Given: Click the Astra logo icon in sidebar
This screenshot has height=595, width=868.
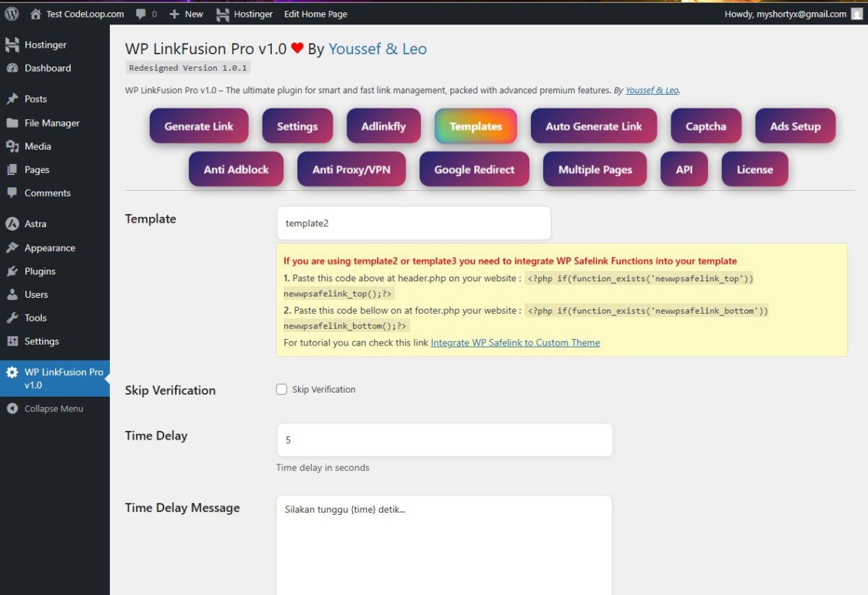Looking at the screenshot, I should click(12, 224).
